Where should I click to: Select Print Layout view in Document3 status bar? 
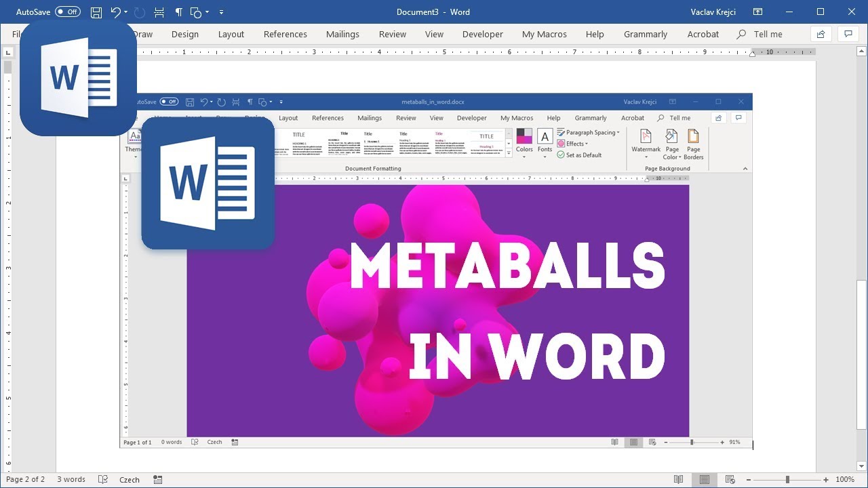click(x=705, y=479)
